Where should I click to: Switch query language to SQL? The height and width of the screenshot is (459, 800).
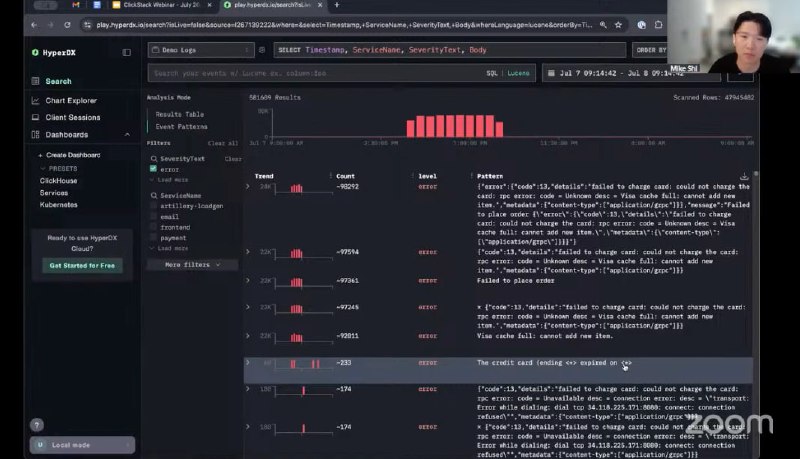pos(492,73)
